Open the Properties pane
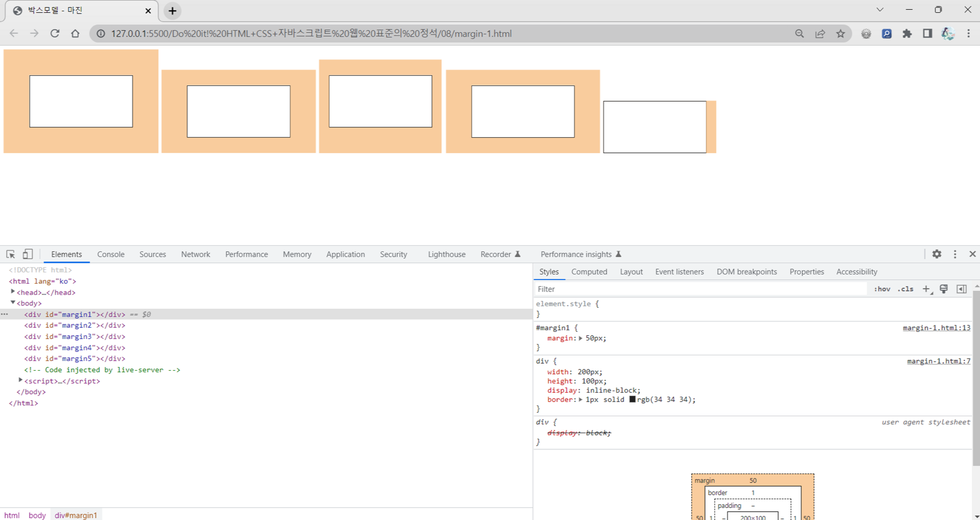The width and height of the screenshot is (980, 520). (x=807, y=272)
